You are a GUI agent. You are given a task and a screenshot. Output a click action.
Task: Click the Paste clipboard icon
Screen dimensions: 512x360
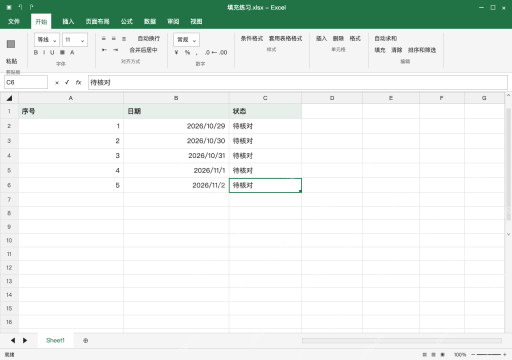[11, 44]
